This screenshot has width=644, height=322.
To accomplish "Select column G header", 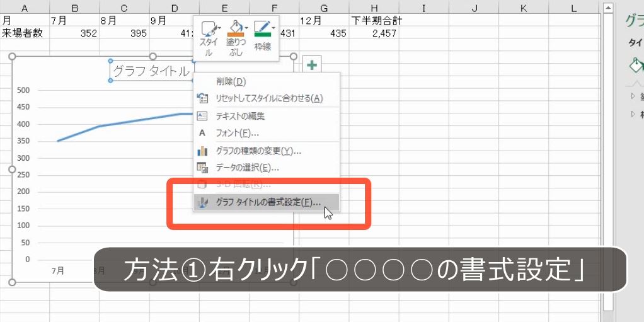I will tap(324, 8).
